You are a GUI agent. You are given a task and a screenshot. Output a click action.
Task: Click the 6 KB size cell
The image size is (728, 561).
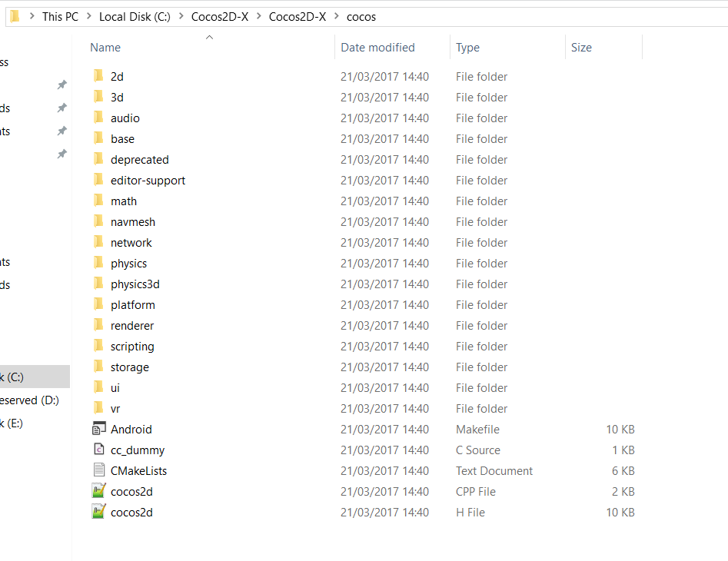pos(623,471)
